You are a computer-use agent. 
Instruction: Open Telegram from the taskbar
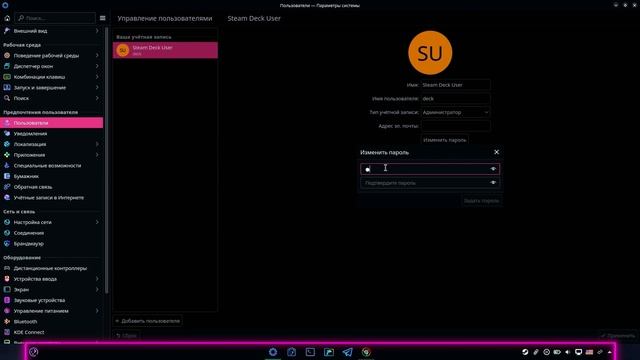(x=348, y=352)
